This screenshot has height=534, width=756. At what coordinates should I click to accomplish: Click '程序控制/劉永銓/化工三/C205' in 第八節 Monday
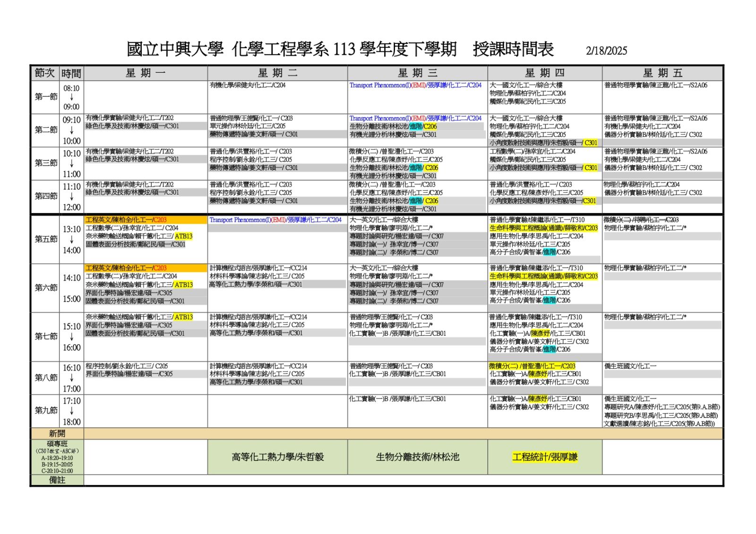[x=127, y=366]
